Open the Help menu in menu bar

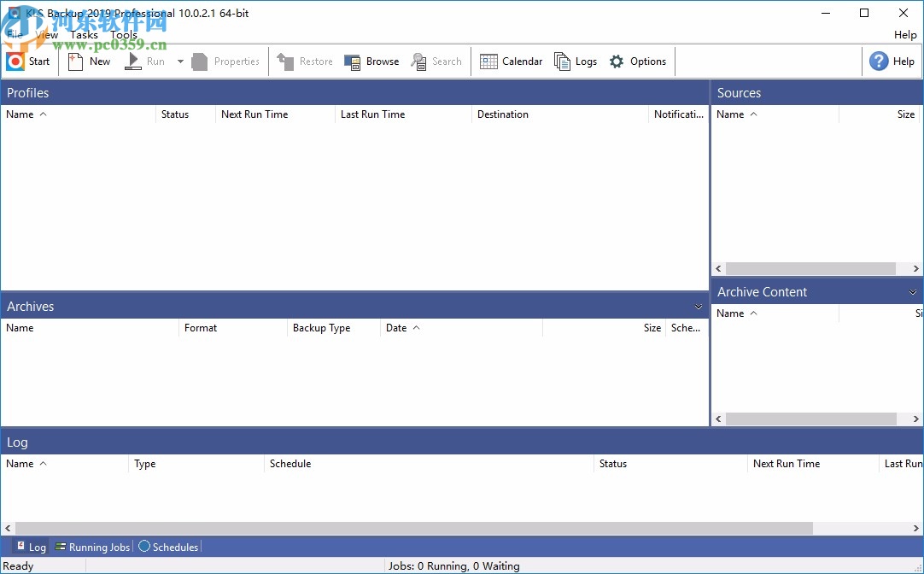pyautogui.click(x=905, y=35)
